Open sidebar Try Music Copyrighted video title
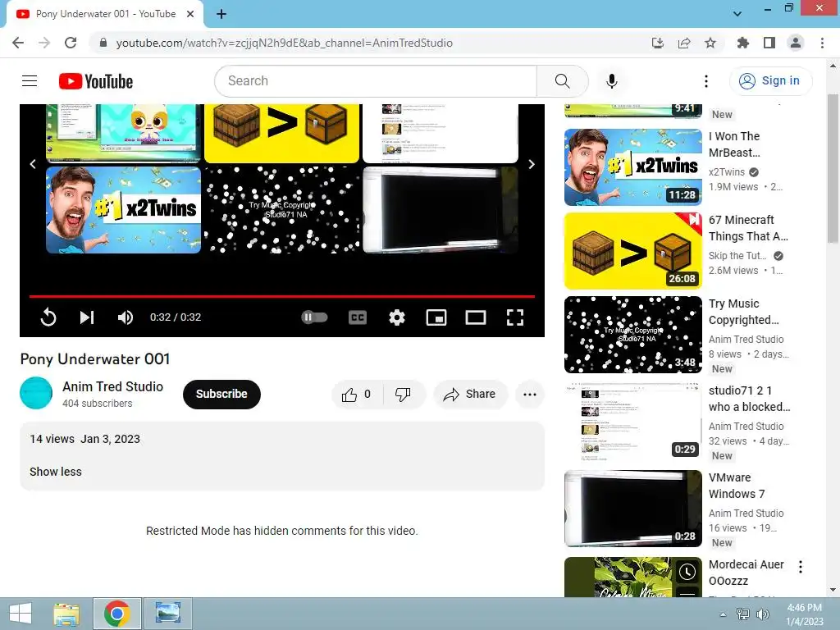This screenshot has width=840, height=630. (x=743, y=311)
